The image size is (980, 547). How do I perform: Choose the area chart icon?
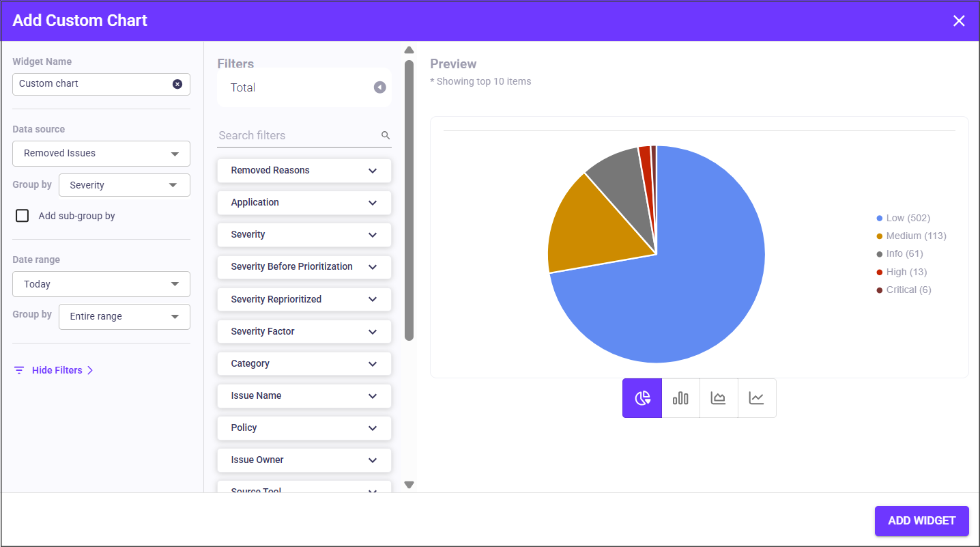719,398
